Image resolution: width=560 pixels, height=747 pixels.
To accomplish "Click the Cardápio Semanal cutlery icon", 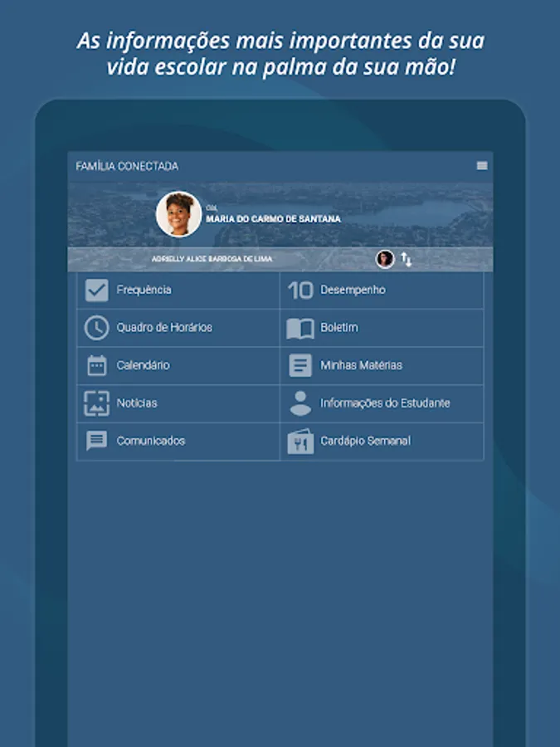I will click(300, 442).
